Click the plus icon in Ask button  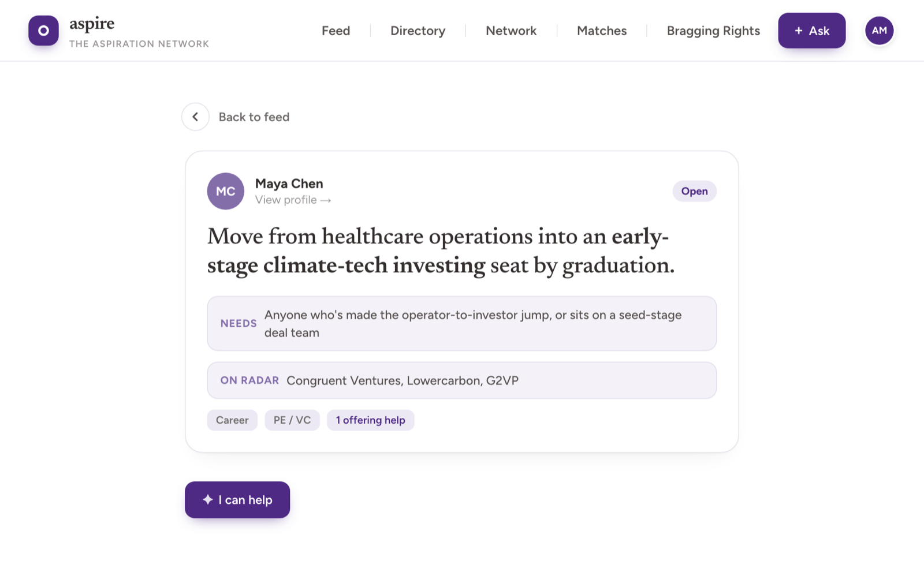(x=799, y=31)
